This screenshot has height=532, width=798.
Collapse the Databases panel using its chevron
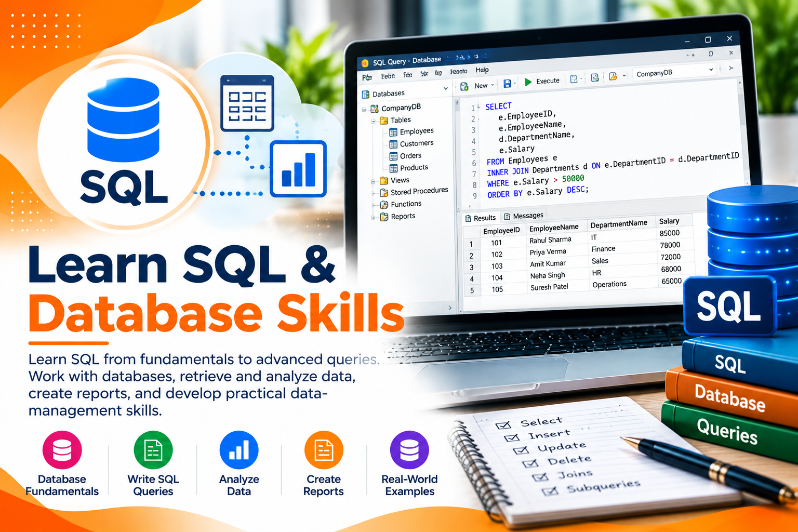[445, 89]
